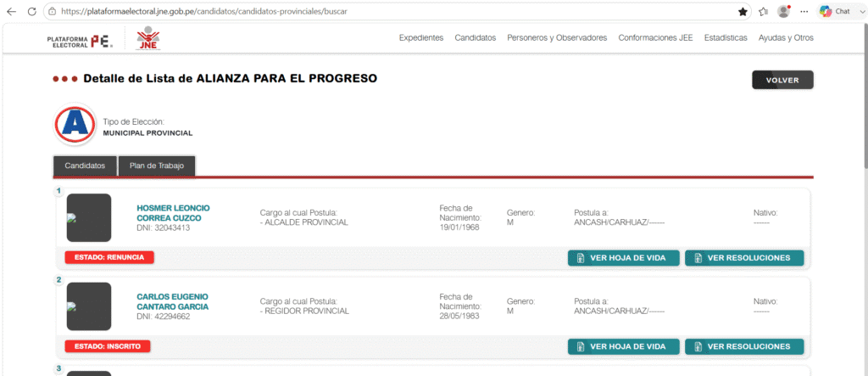This screenshot has height=376, width=868.
Task: Select the Candidatos tab
Action: pos(85,166)
